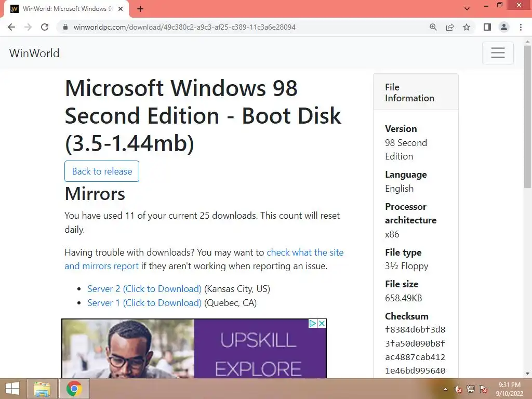The width and height of the screenshot is (532, 399).
Task: Click the browser forward arrow
Action: (x=28, y=27)
